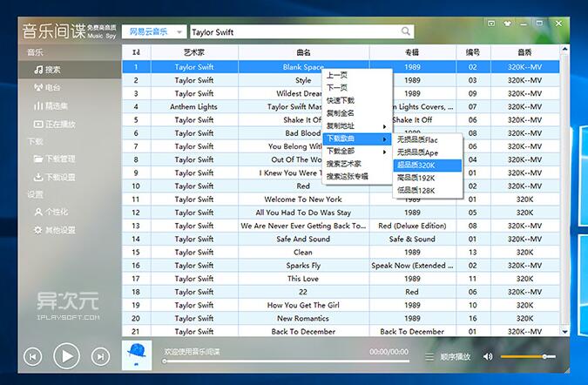Select the song How You Get The Girl

coord(303,305)
